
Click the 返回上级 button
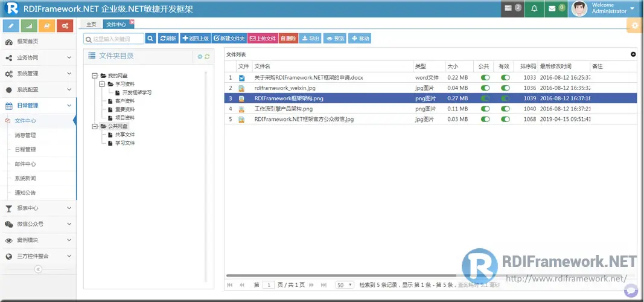coord(196,39)
